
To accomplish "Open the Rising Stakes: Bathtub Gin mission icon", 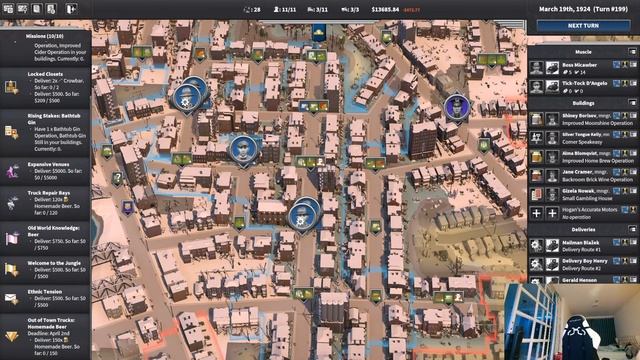I will (11, 132).
